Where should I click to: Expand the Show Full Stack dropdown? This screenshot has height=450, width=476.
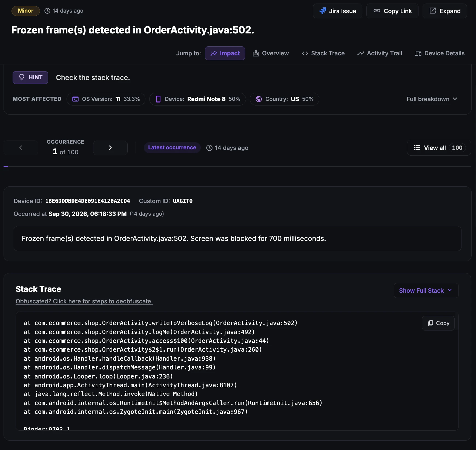(x=426, y=290)
